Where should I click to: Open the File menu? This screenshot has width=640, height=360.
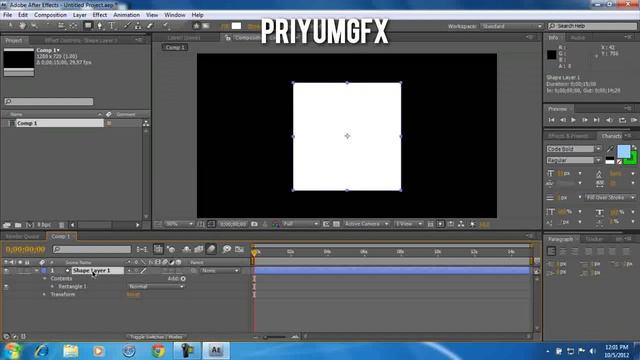click(x=7, y=15)
